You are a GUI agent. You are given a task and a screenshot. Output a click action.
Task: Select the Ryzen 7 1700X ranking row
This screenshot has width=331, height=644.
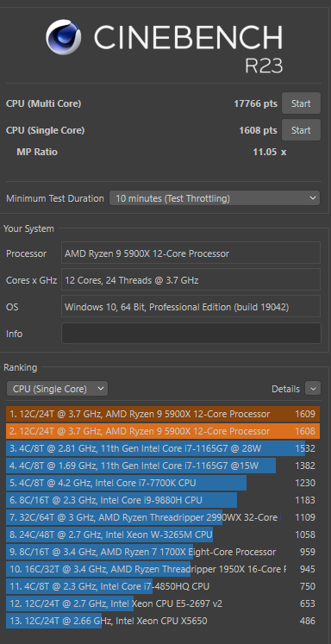pyautogui.click(x=163, y=552)
